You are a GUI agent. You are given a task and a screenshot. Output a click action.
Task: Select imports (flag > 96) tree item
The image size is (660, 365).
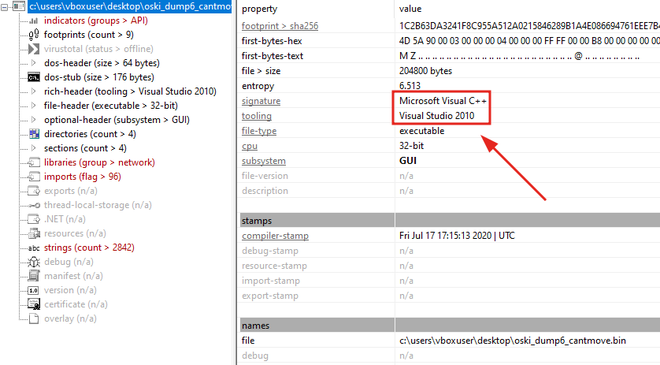click(82, 177)
